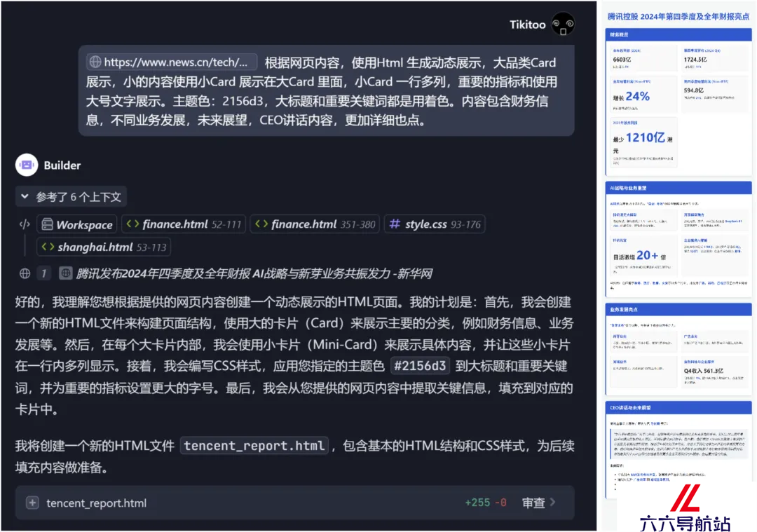Open the tencent_report.html file card name
This screenshot has width=757, height=532.
tap(97, 503)
